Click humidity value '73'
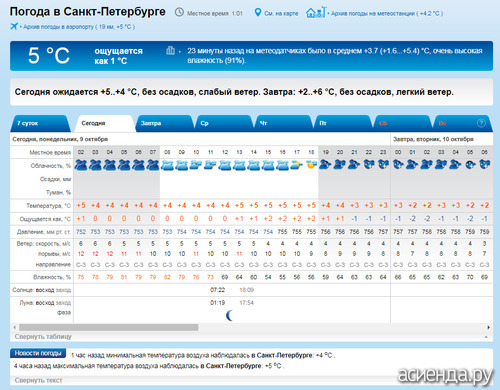 pos(210,277)
